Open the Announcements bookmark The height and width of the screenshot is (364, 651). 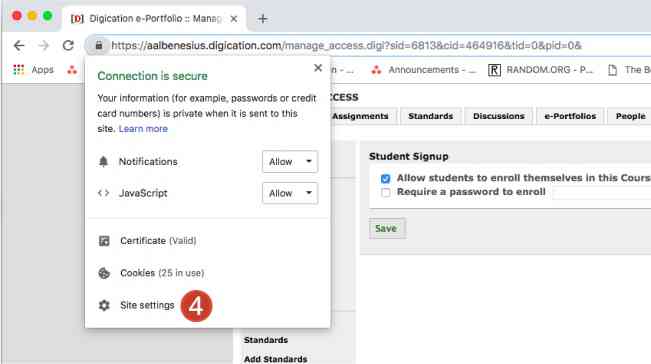423,70
